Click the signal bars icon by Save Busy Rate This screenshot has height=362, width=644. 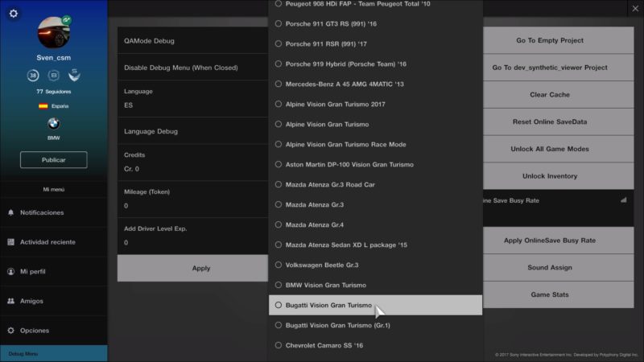tap(623, 200)
